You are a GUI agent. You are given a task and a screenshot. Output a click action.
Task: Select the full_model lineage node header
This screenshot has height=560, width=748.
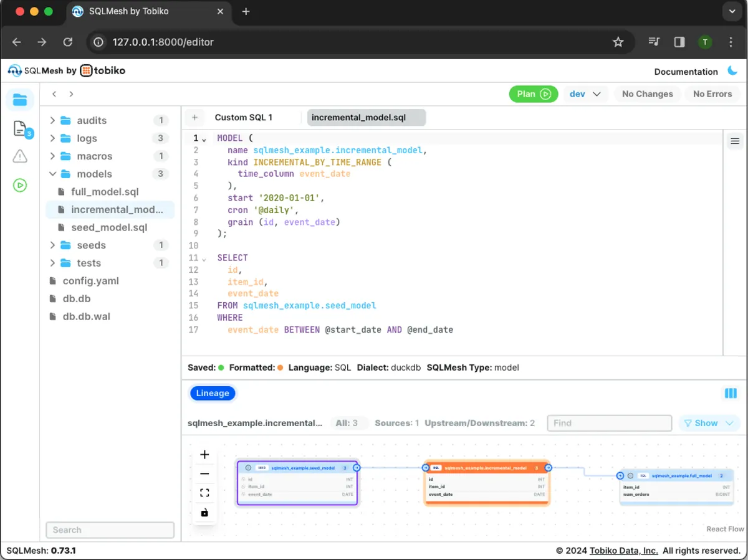(676, 475)
